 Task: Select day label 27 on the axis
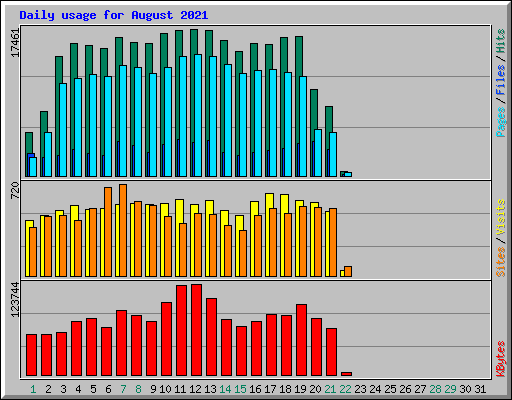(420, 389)
